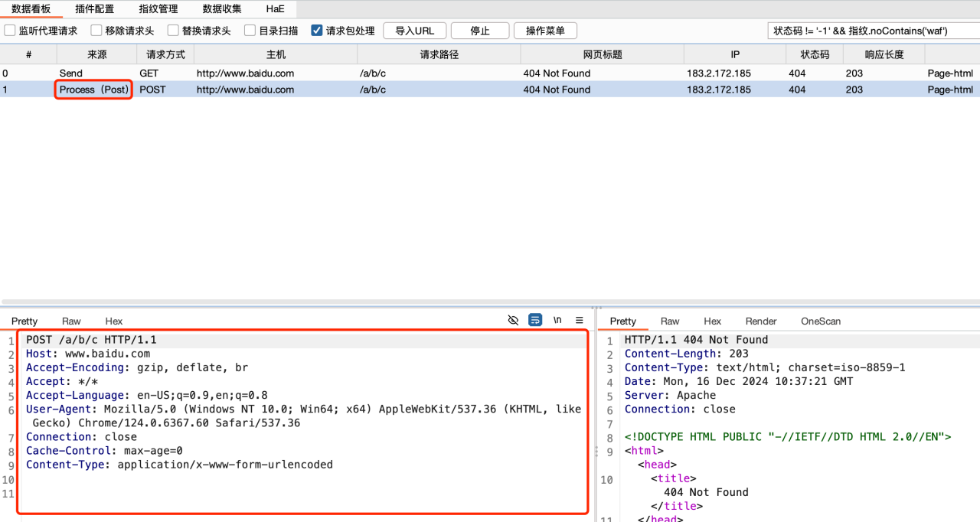
Task: Check the 移除请求头 option
Action: [96, 31]
